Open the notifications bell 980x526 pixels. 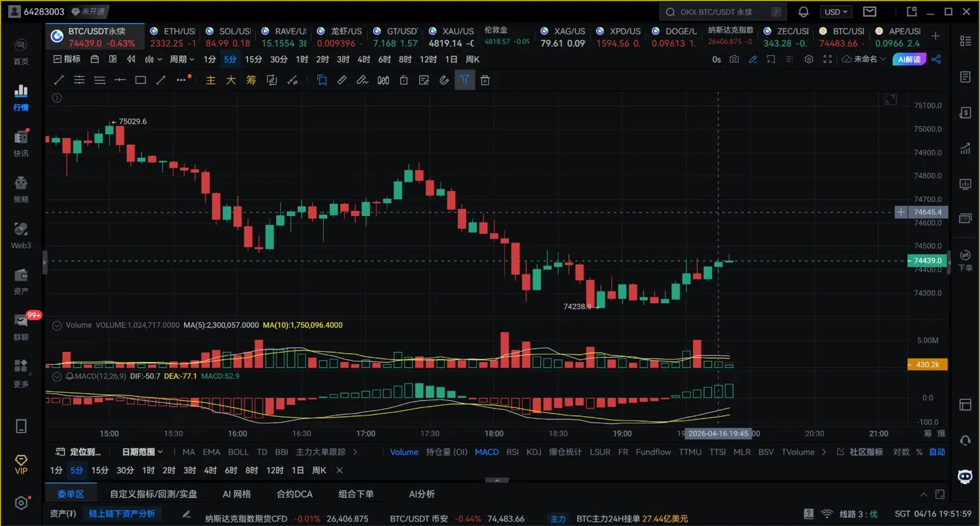[x=804, y=11]
